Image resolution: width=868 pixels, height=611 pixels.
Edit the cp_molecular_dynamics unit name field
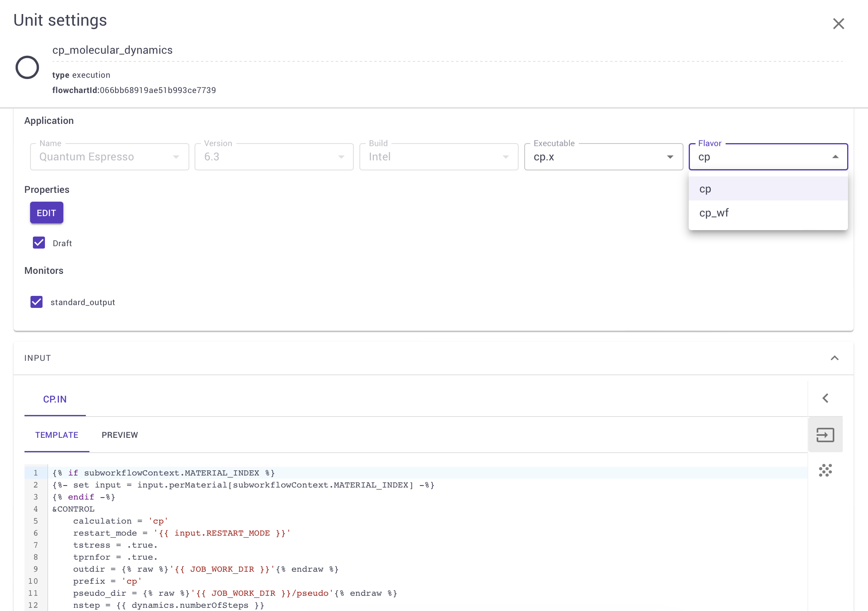coord(447,51)
